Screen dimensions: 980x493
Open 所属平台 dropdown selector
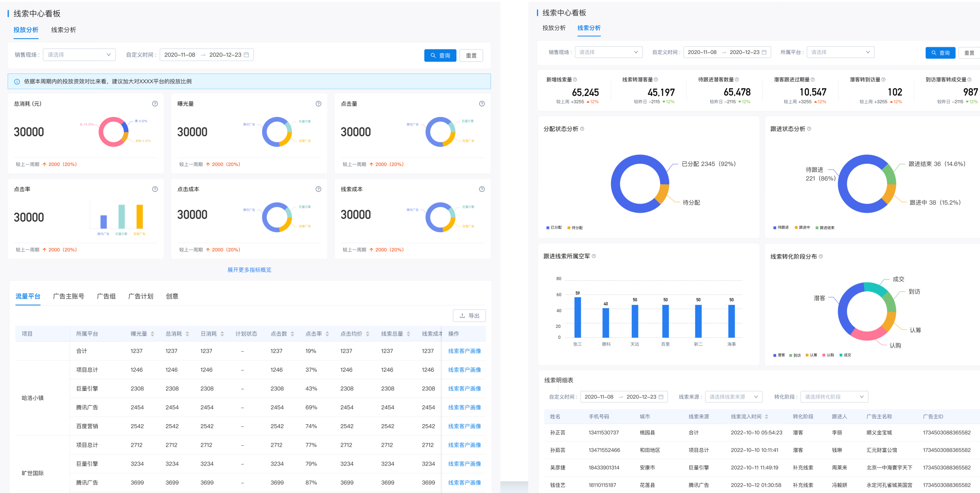pyautogui.click(x=840, y=52)
